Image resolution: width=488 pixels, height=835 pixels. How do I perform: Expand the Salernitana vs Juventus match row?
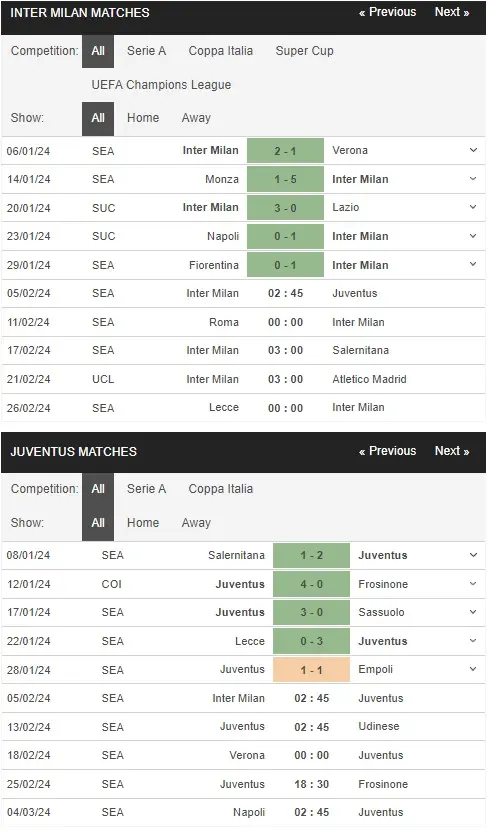[x=473, y=555]
